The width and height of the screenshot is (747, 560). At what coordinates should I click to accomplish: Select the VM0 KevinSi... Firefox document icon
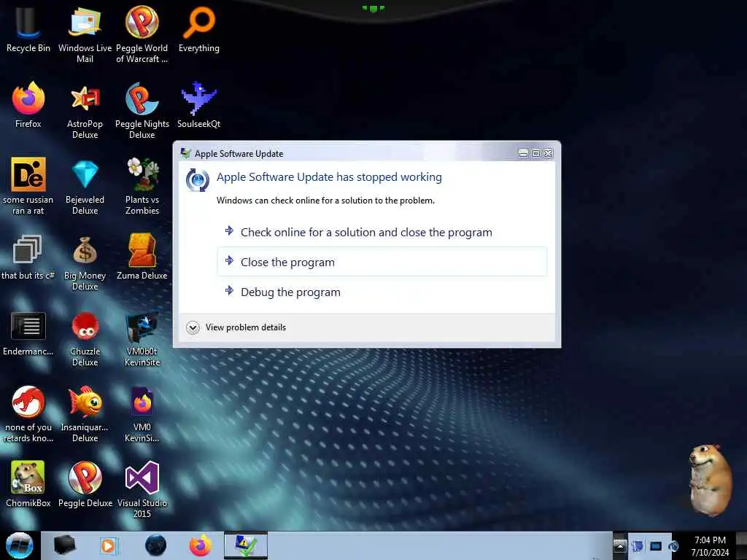pyautogui.click(x=142, y=414)
